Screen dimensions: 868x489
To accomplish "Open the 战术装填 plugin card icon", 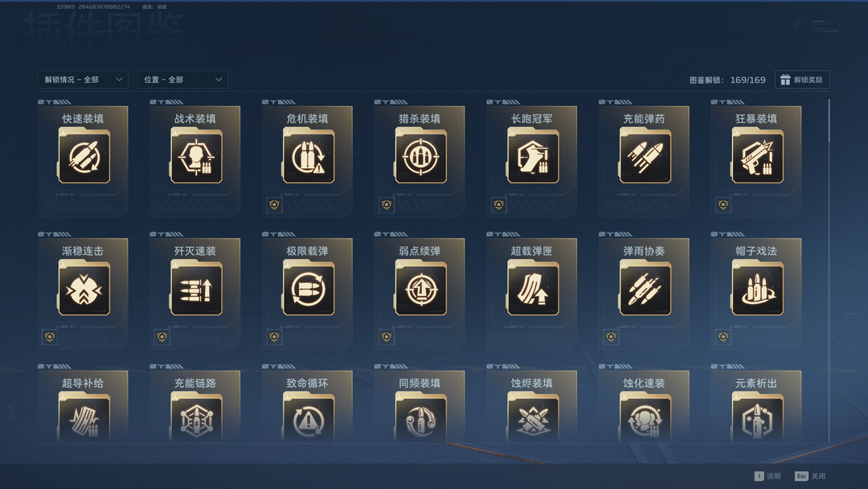I will coord(197,156).
